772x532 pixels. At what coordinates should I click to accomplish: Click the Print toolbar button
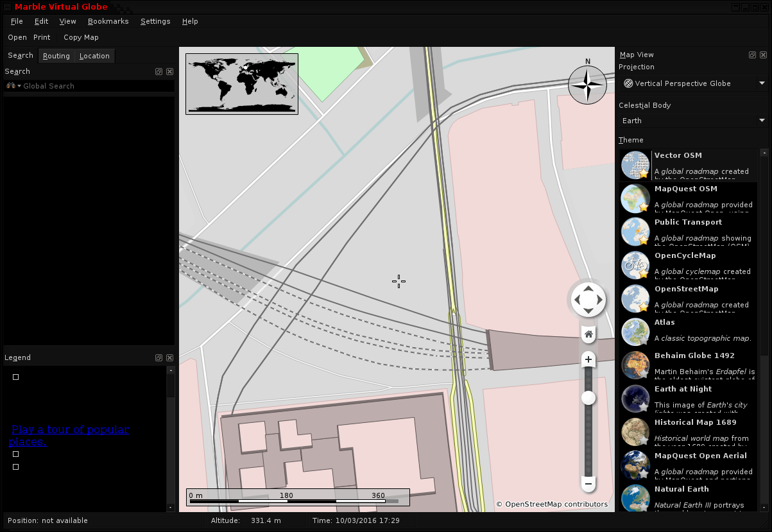(x=42, y=37)
